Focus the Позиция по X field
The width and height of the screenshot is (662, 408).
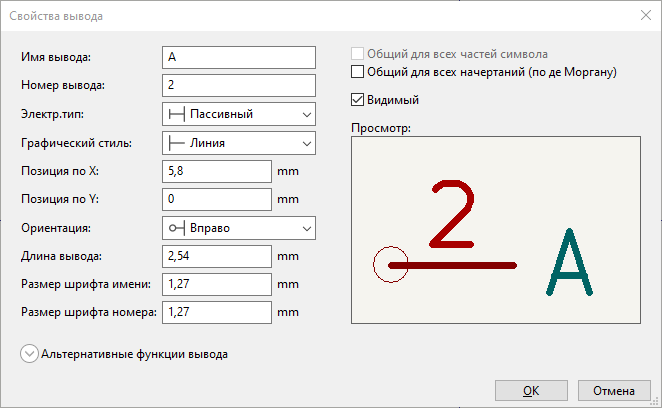(216, 171)
